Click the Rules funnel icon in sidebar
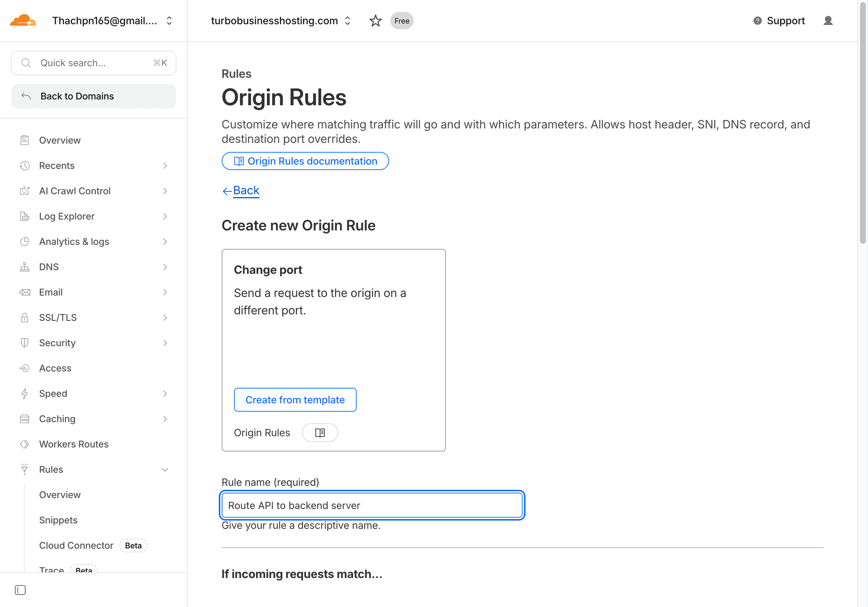 click(25, 469)
